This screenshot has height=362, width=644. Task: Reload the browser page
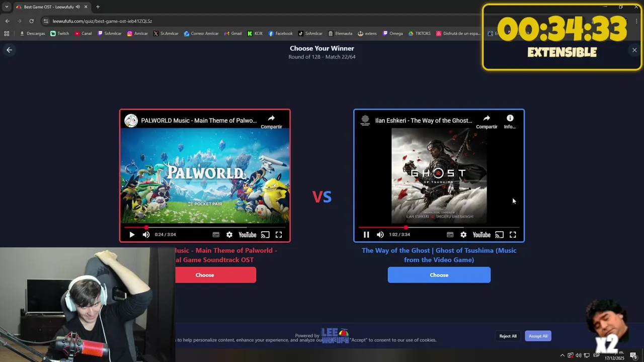(31, 21)
